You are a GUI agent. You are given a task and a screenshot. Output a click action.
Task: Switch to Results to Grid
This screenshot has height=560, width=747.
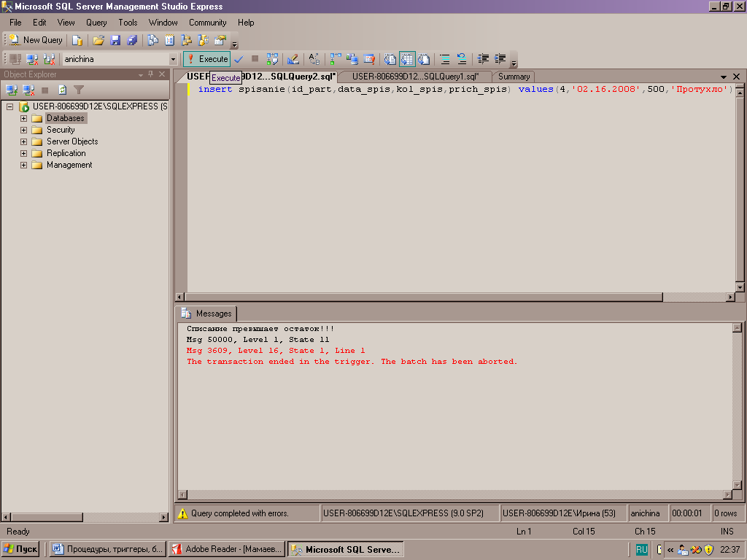(x=407, y=59)
